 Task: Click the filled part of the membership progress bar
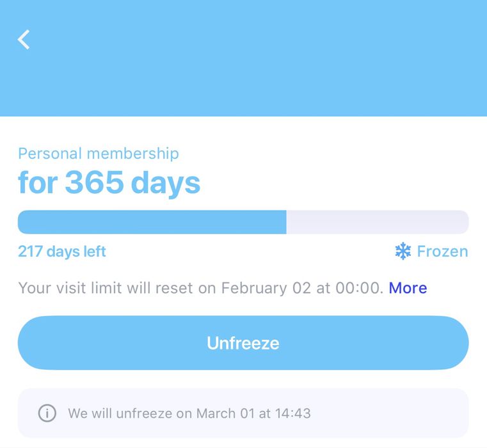[x=152, y=222]
